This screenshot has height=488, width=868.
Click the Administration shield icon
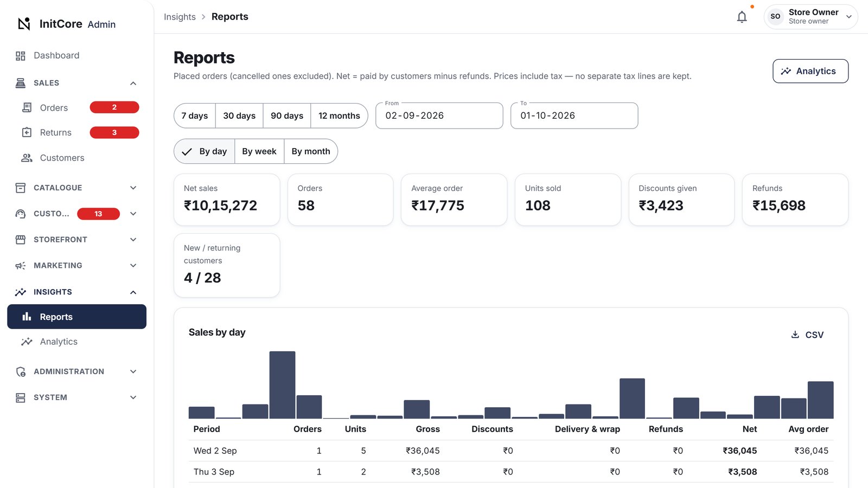21,371
